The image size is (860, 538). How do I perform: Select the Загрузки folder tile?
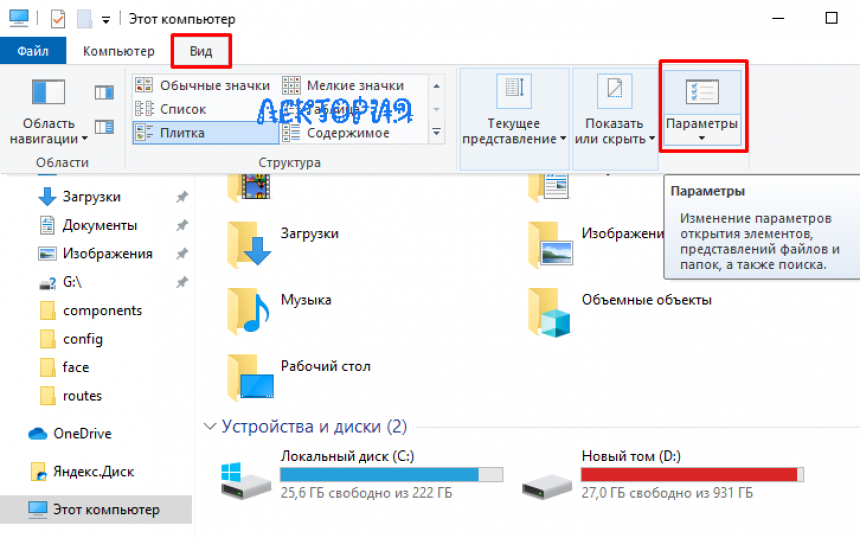click(x=284, y=243)
